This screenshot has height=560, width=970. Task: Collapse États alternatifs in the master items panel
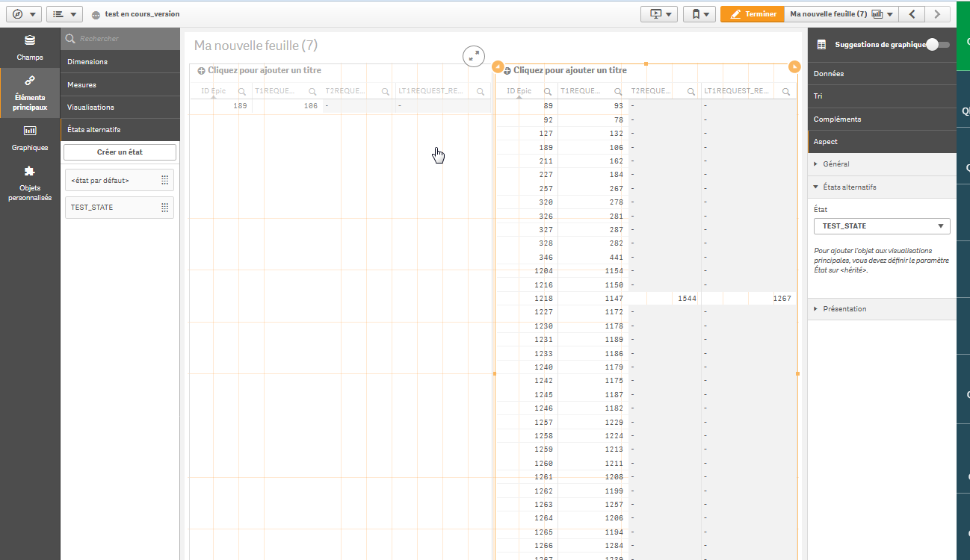tap(120, 129)
